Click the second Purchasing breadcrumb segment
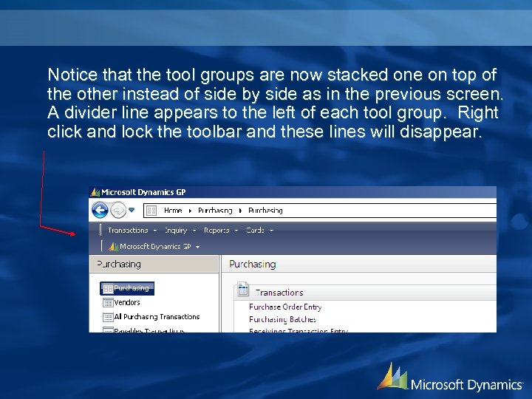The height and width of the screenshot is (399, 532). 265,211
